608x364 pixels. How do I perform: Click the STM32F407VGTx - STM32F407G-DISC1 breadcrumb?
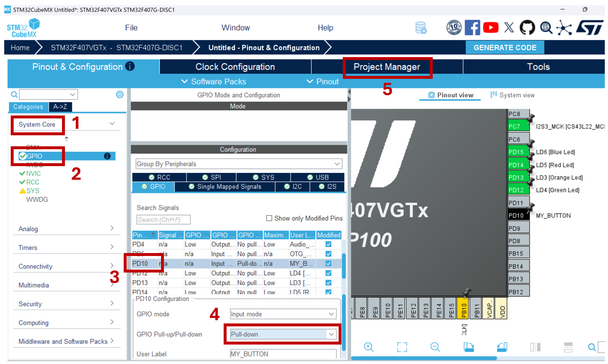pyautogui.click(x=117, y=48)
